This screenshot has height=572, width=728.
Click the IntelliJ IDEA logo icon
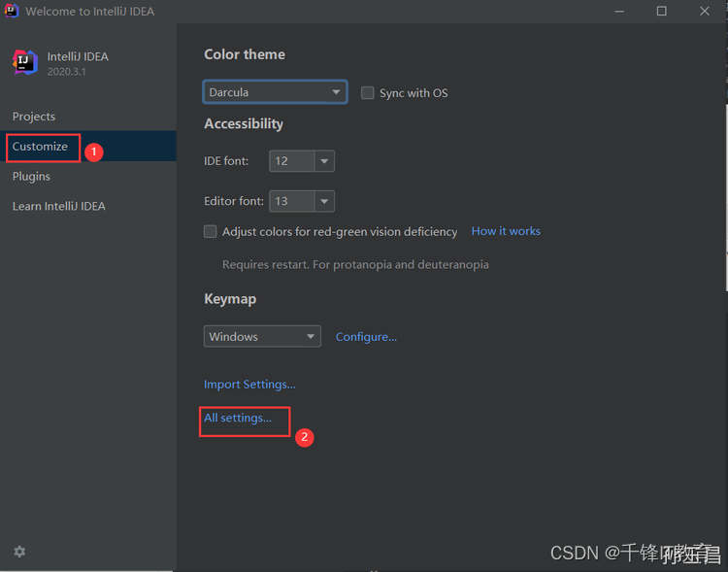pyautogui.click(x=25, y=62)
